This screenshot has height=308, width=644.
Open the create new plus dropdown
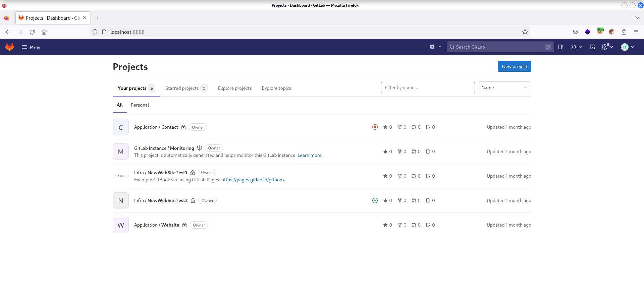436,47
